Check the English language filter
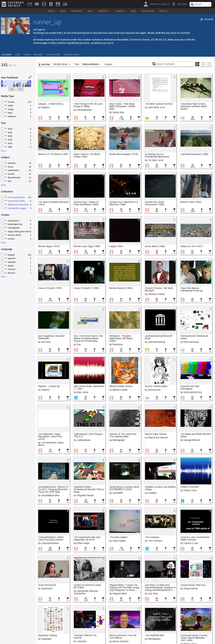The width and height of the screenshot is (215, 644). (2, 254)
